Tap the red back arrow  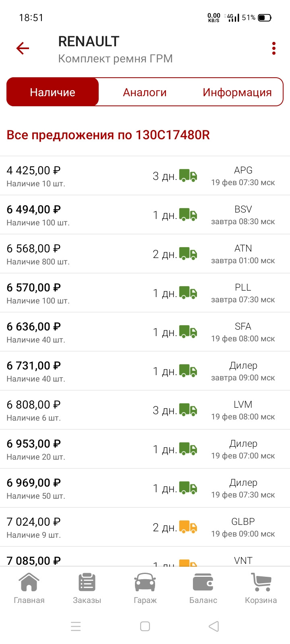(23, 49)
